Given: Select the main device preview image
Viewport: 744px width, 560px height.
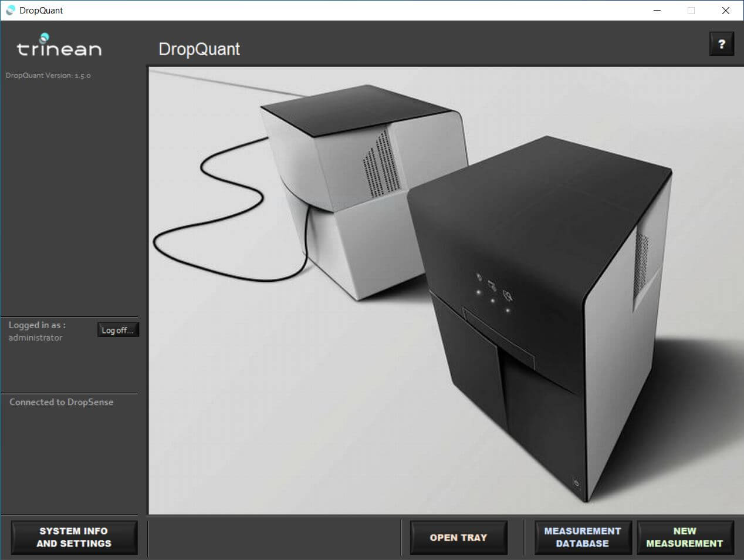Looking at the screenshot, I should 446,291.
